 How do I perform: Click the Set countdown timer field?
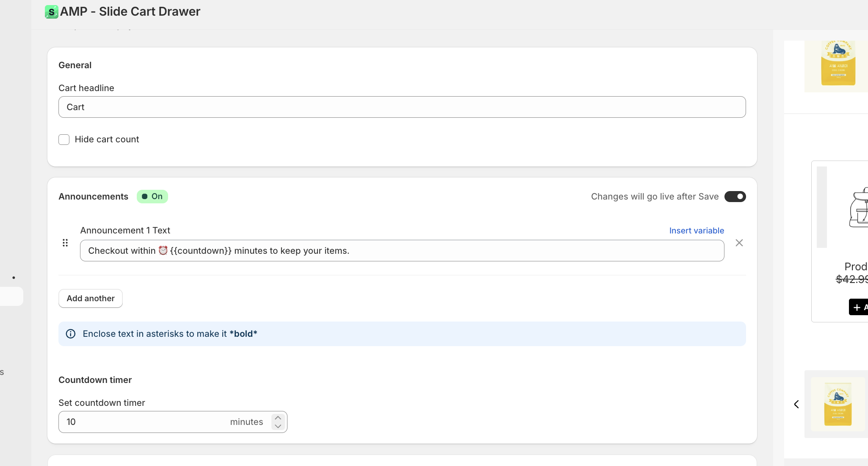click(x=144, y=422)
